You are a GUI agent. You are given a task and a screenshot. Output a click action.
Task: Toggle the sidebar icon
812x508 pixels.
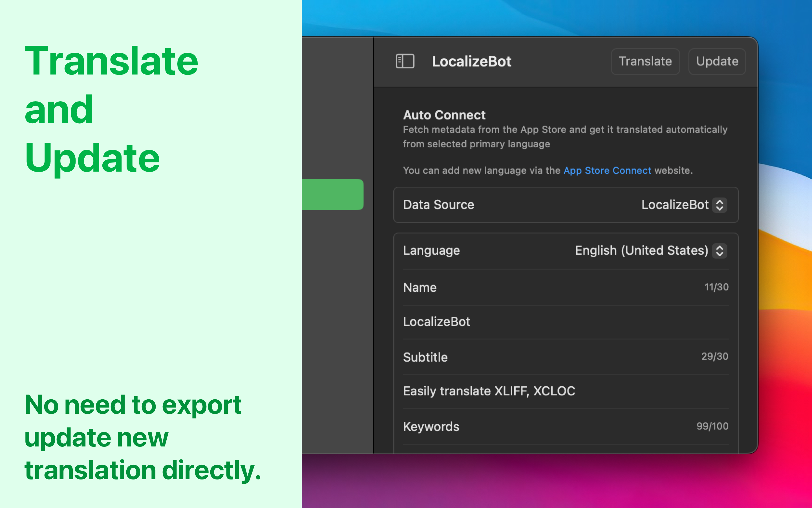tap(405, 62)
